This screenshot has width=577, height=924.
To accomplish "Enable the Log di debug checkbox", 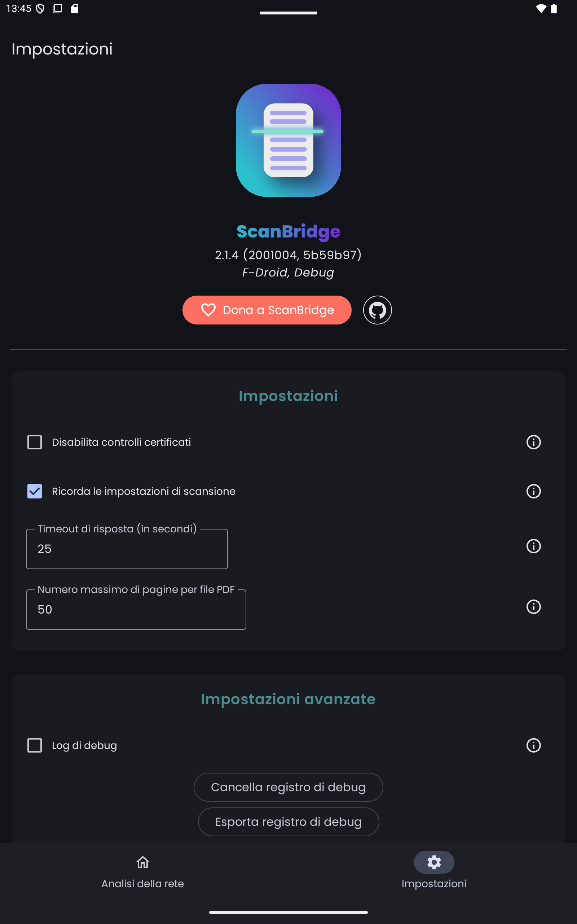I will pyautogui.click(x=35, y=745).
